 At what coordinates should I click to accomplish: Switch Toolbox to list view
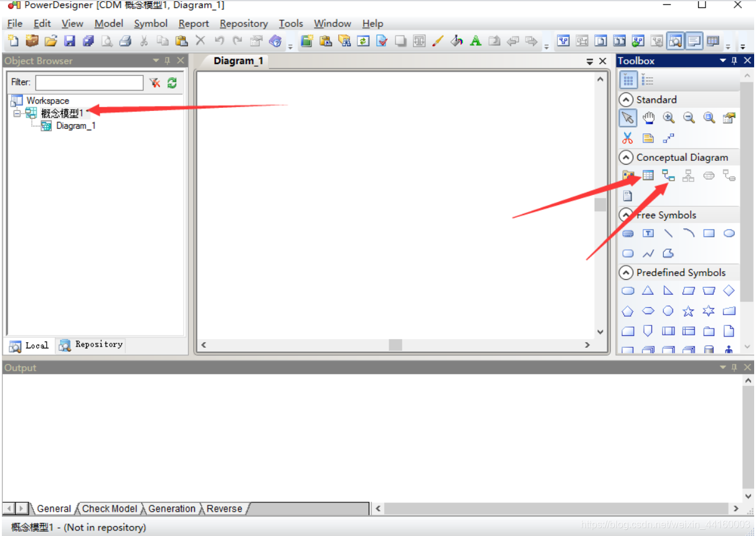coord(647,80)
